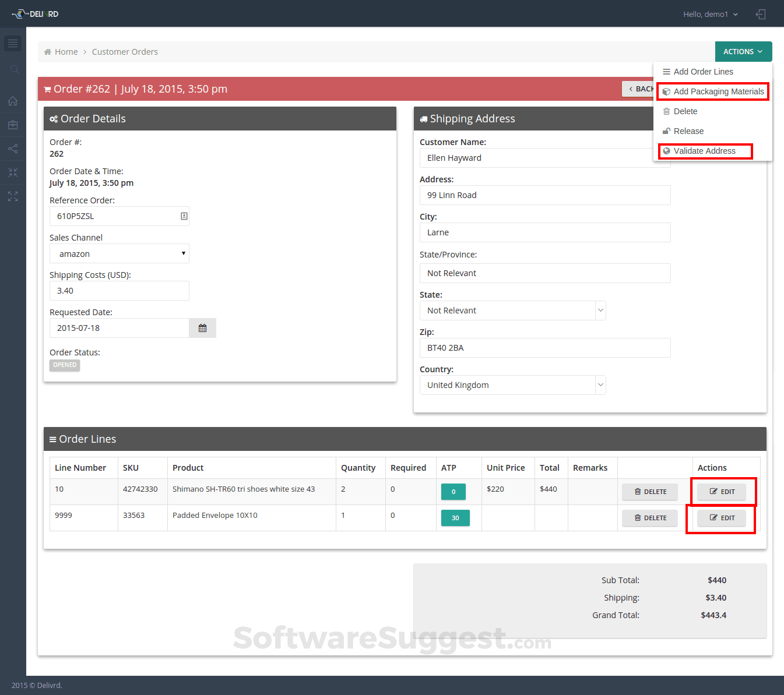Click the Customer Orders breadcrumb link
Screen dimensions: 784x695
point(125,51)
